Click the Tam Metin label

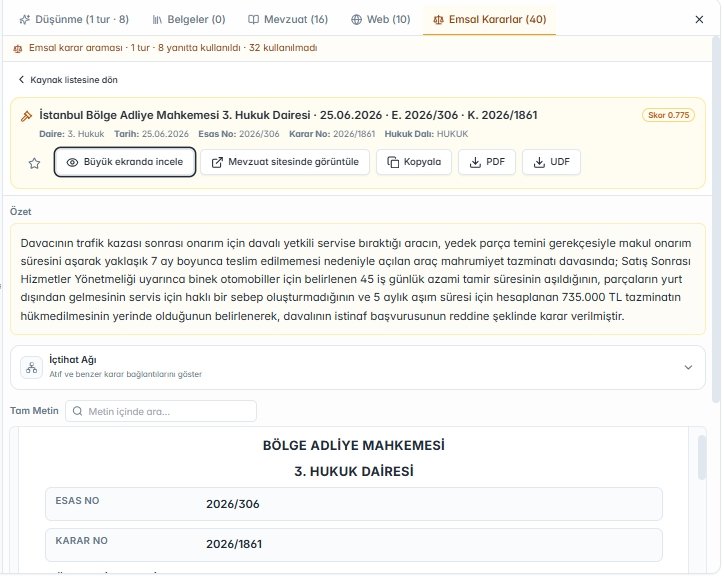click(x=34, y=411)
